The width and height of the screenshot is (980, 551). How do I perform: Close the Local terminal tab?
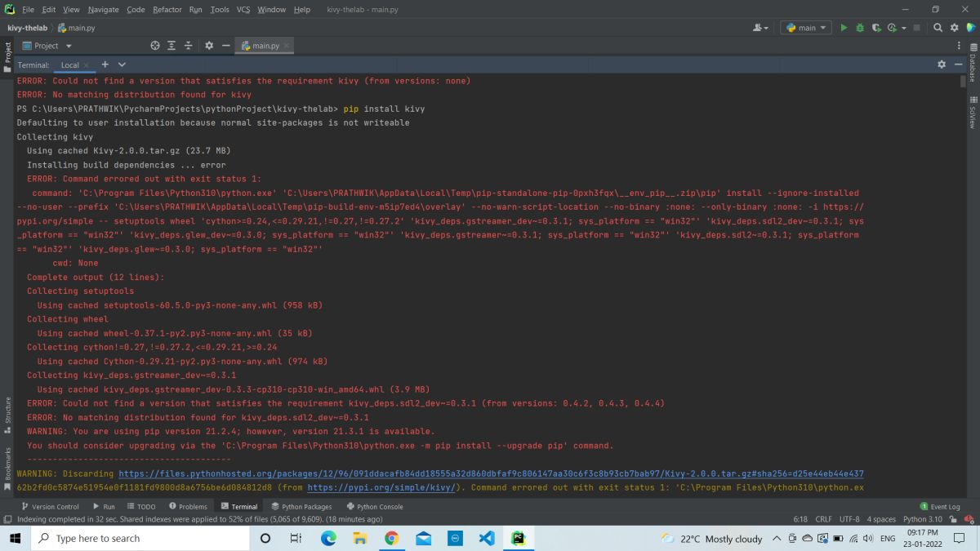(86, 65)
